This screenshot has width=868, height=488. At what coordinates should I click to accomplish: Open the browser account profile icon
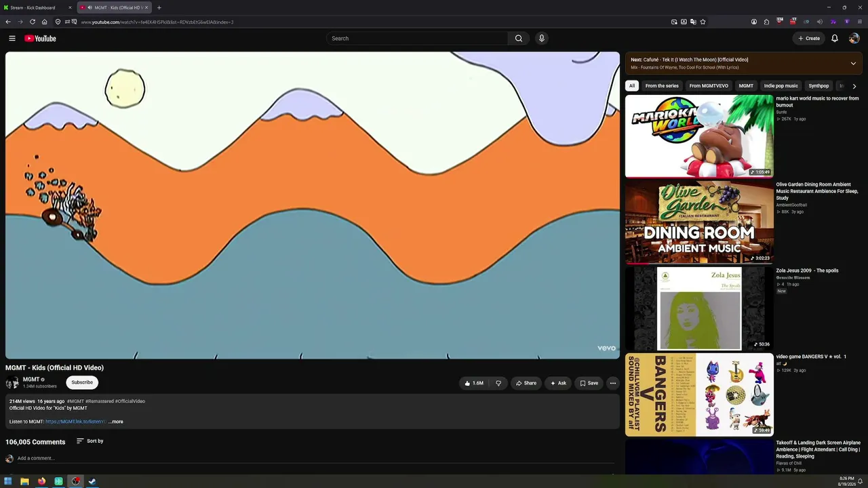click(x=753, y=22)
